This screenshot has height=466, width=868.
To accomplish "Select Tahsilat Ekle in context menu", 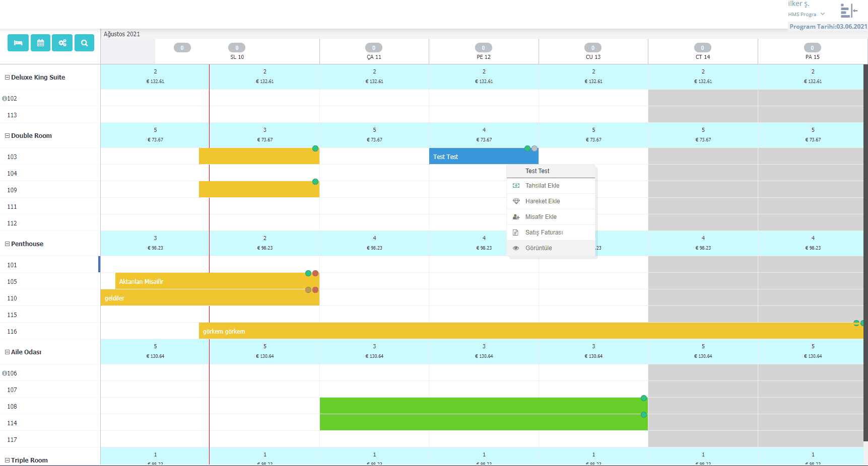I will click(551, 186).
